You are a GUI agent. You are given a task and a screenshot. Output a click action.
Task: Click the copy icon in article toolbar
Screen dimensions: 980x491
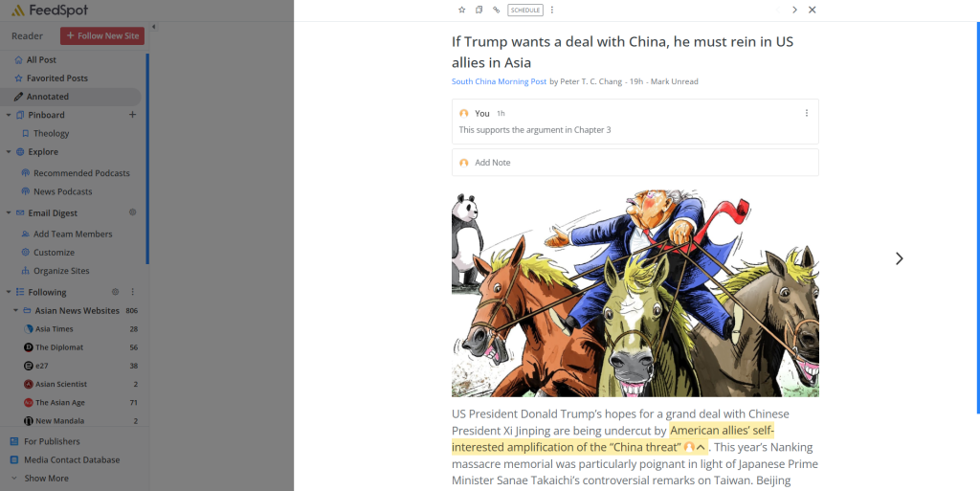tap(479, 10)
